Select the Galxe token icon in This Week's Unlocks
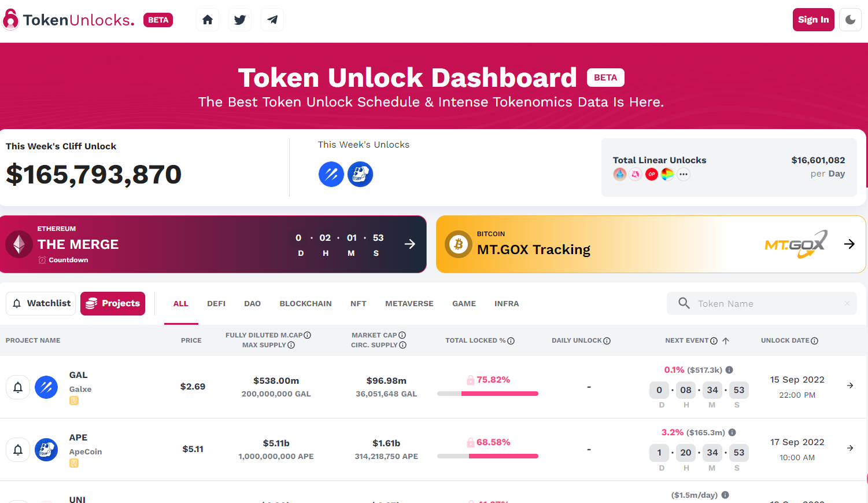 click(x=331, y=174)
